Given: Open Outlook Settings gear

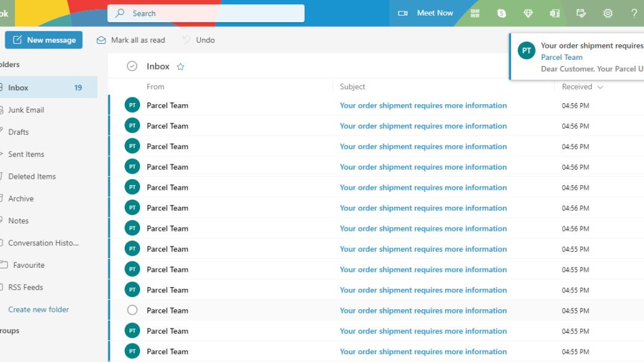Looking at the screenshot, I should (x=607, y=13).
